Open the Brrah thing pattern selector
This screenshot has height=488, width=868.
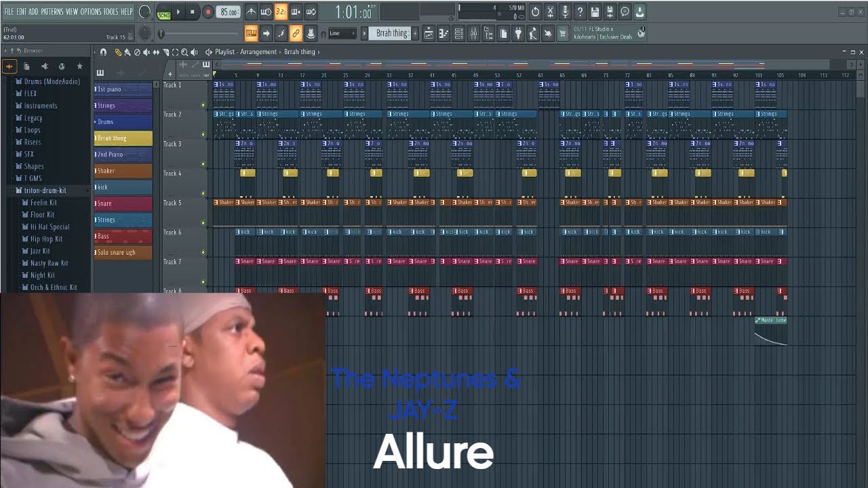[x=392, y=33]
